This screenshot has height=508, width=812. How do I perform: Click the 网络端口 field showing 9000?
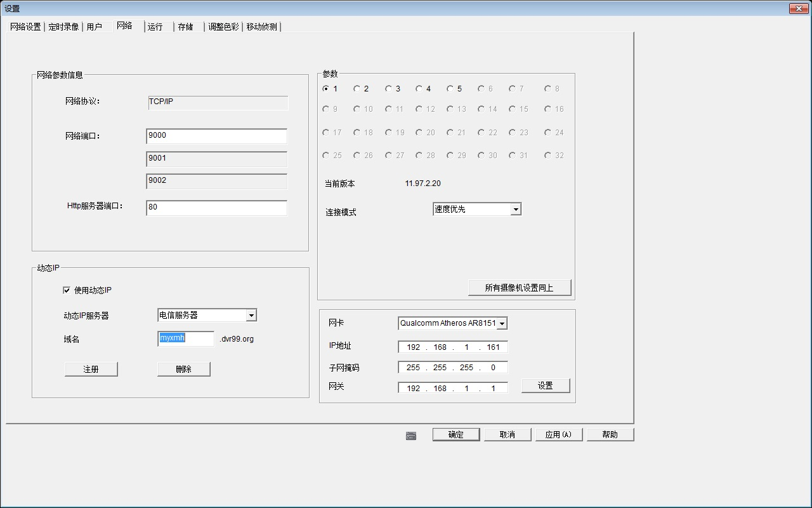click(x=216, y=136)
